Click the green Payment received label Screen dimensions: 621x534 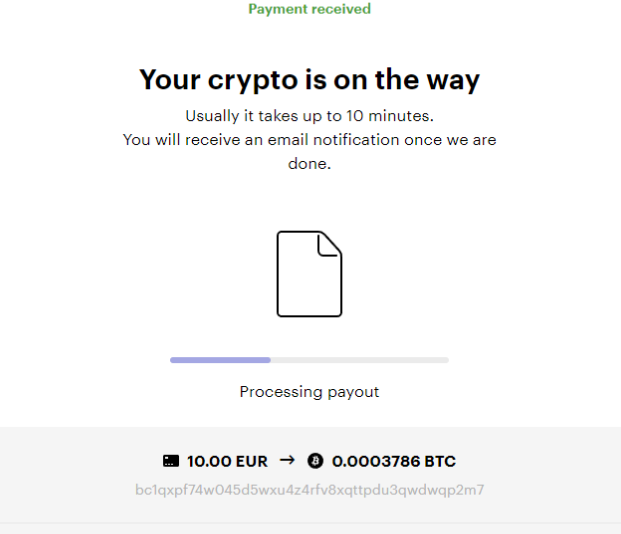tap(309, 9)
